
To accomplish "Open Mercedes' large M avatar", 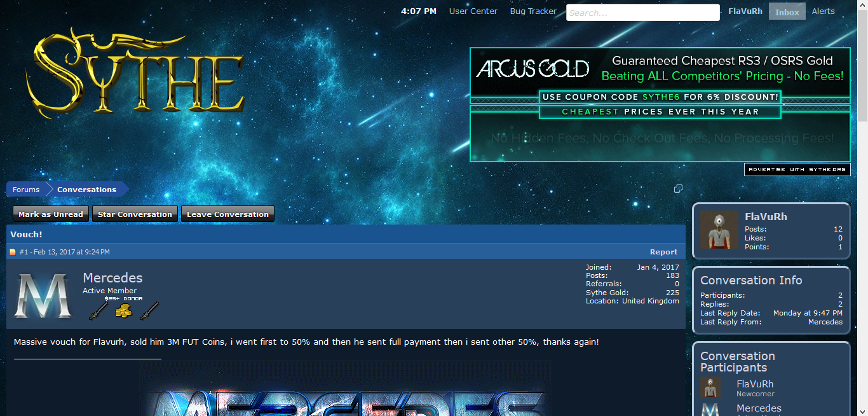I will point(43,296).
